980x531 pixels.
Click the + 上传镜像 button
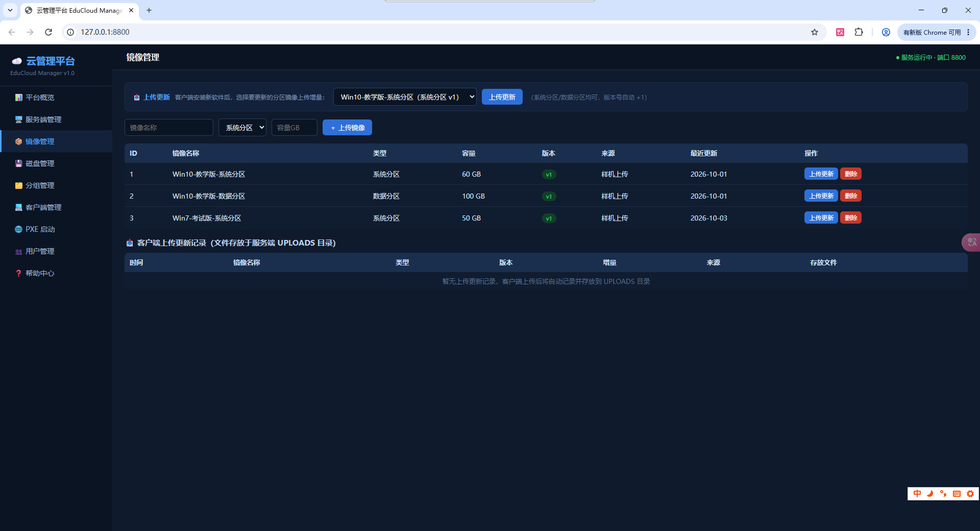point(347,128)
